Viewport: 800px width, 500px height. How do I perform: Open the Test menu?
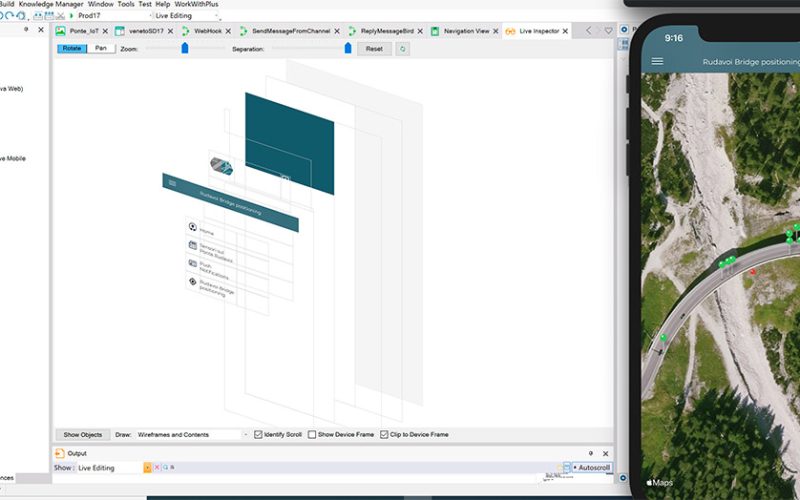pos(145,4)
